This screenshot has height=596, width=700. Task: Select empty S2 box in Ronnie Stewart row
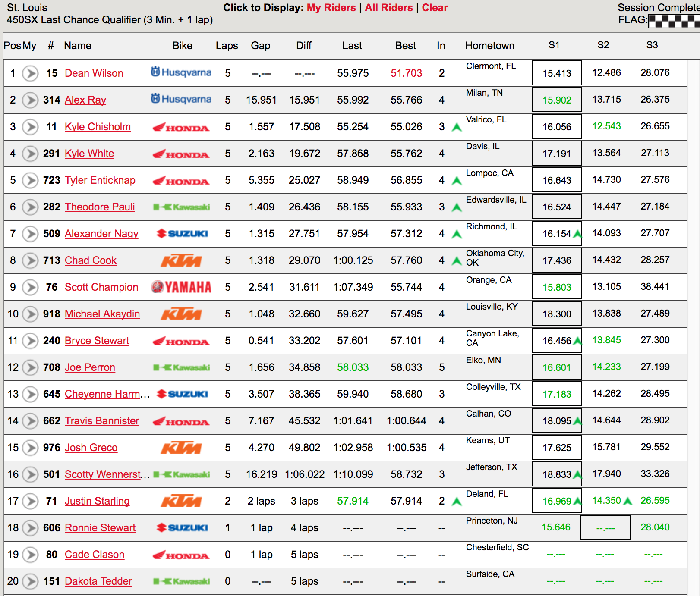tap(605, 527)
